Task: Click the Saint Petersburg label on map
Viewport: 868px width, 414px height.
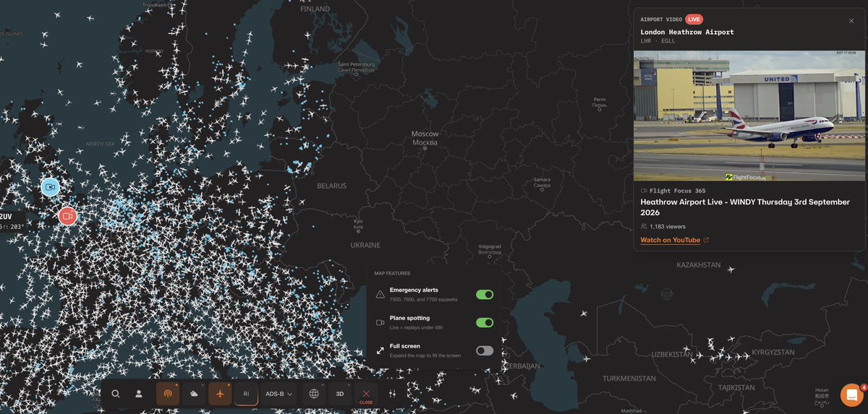Action: (x=357, y=66)
